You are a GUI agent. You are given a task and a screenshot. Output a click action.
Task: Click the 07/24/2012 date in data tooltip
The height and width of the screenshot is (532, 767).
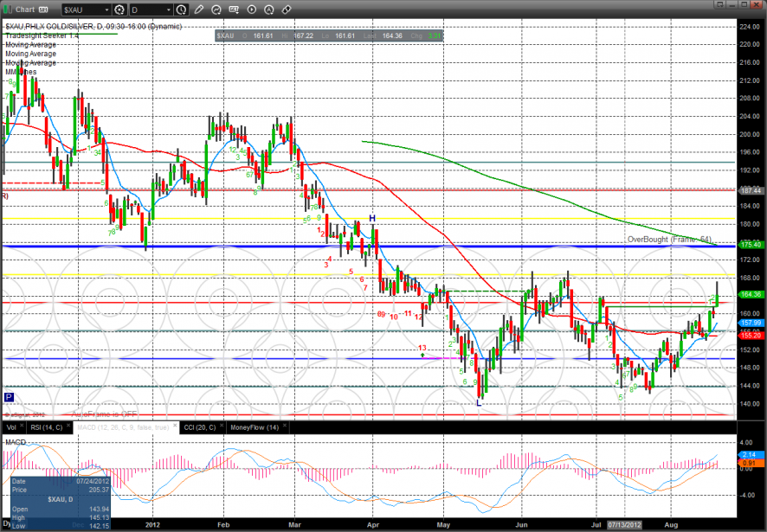click(93, 482)
